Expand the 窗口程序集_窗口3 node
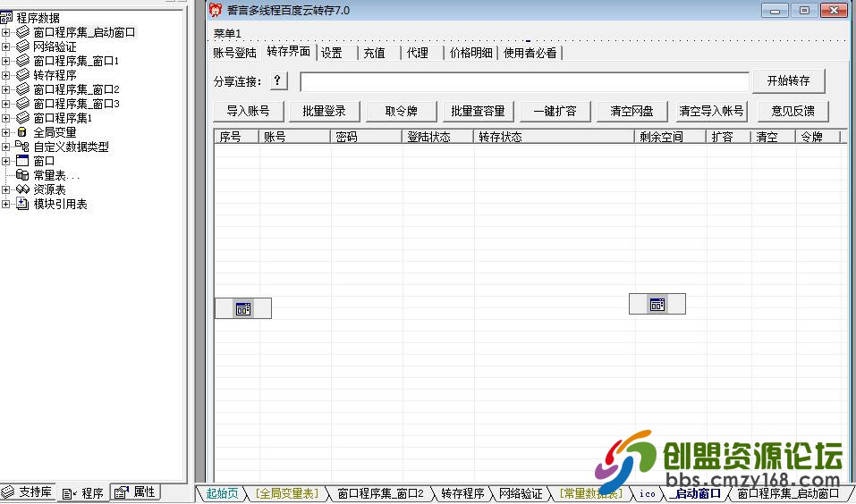856x504 pixels. coord(5,104)
